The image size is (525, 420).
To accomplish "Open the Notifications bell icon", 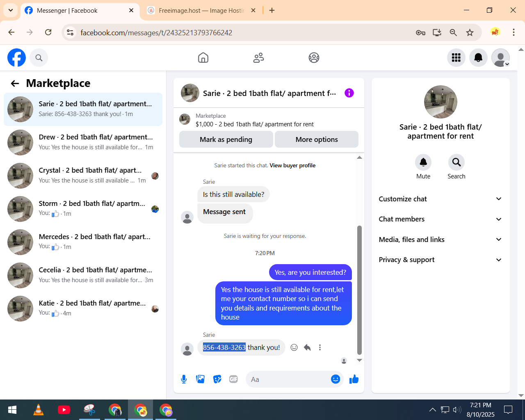I will (x=478, y=58).
